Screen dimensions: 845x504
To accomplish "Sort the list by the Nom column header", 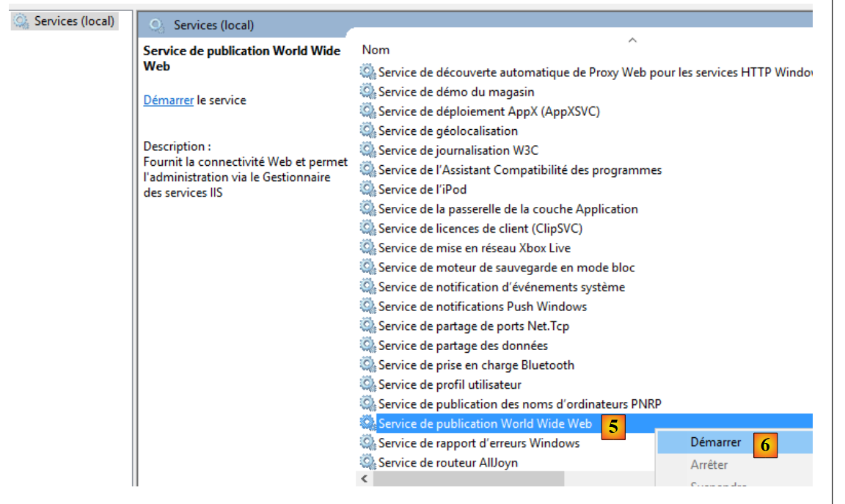I will point(376,50).
